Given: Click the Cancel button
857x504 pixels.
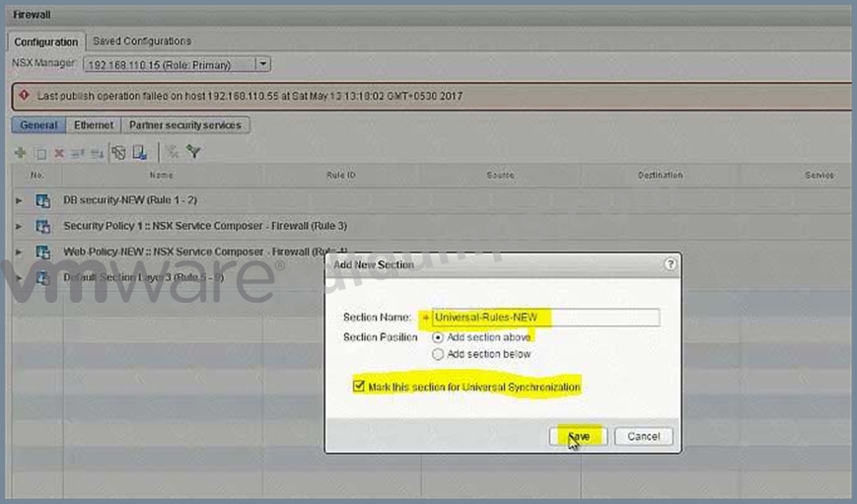Looking at the screenshot, I should pyautogui.click(x=643, y=436).
